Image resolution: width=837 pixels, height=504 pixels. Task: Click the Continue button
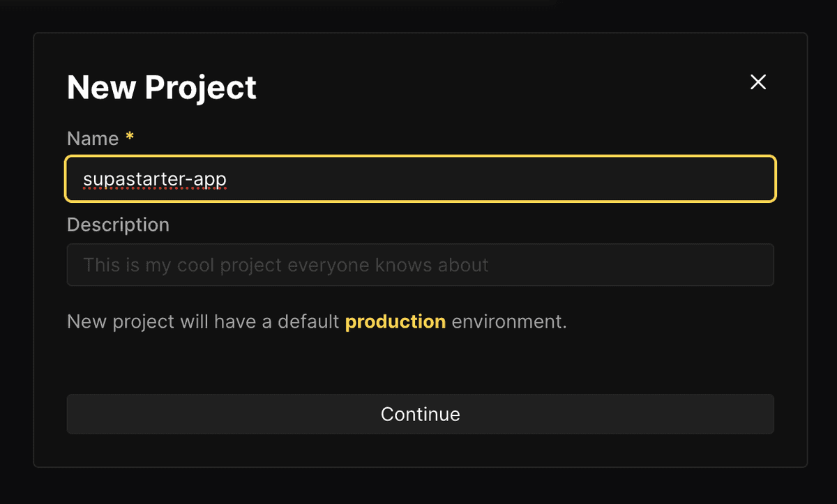tap(420, 414)
